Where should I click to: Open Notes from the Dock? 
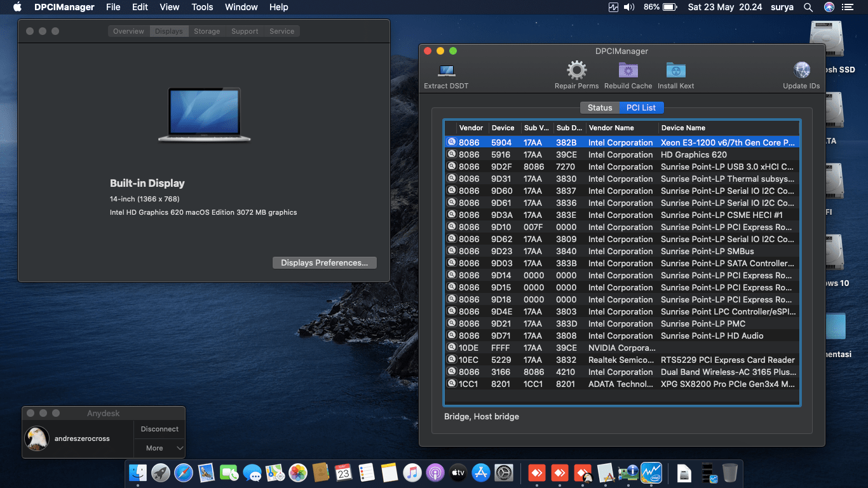[390, 473]
